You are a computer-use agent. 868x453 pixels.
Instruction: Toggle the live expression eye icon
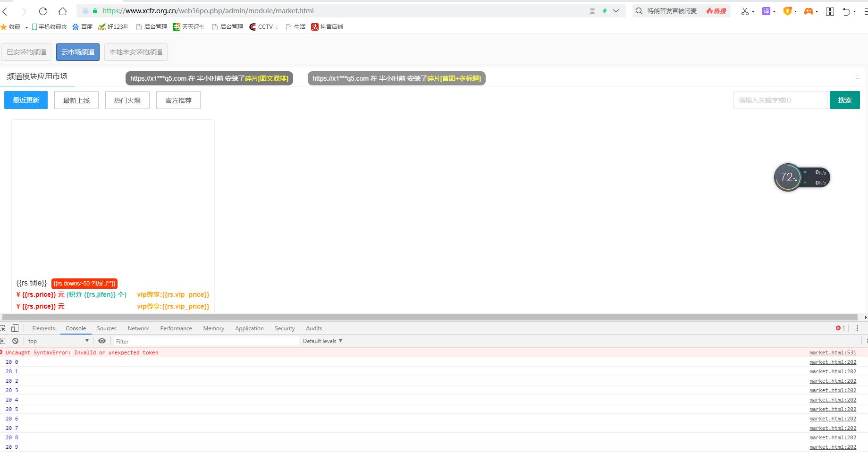point(102,341)
